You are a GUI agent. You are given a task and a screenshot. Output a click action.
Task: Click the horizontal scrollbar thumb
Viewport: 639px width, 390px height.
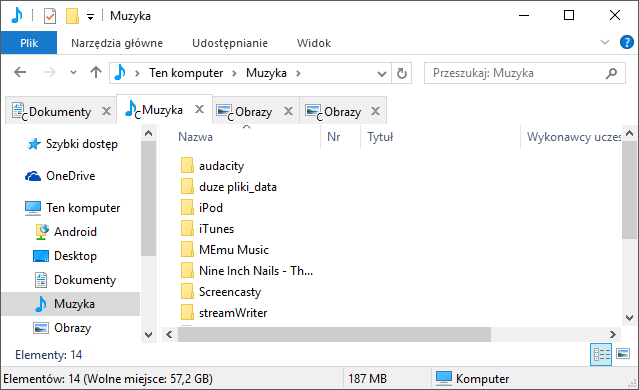[334, 335]
